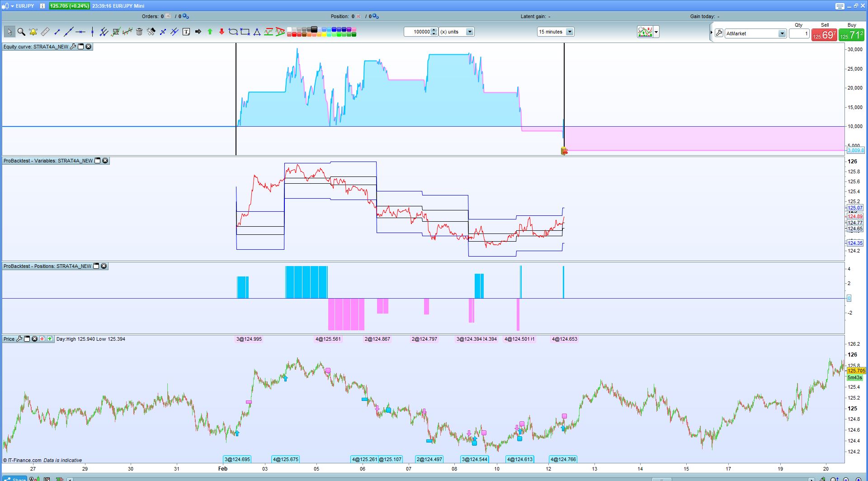Open order settings wrench beside AtMarket

pos(719,33)
